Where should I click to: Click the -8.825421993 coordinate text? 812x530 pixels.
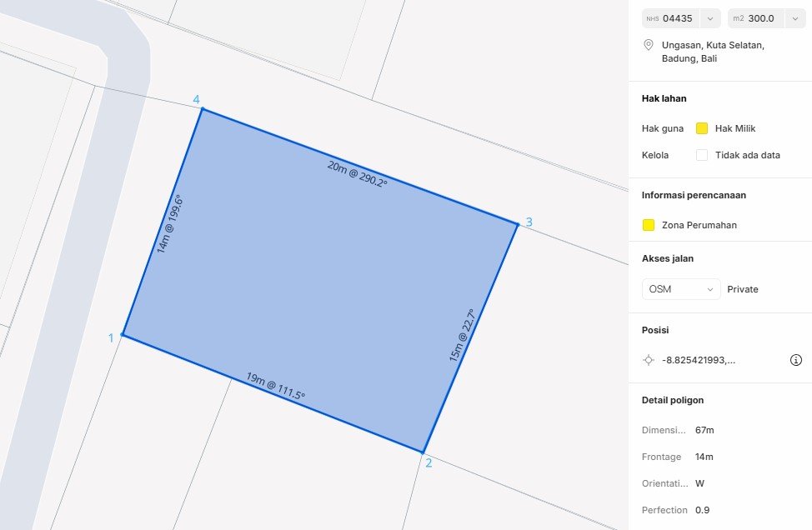(x=699, y=360)
